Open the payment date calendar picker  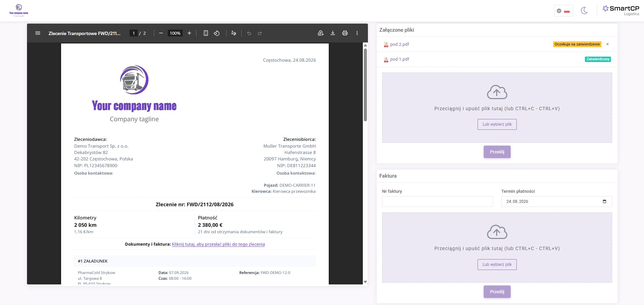pos(605,202)
